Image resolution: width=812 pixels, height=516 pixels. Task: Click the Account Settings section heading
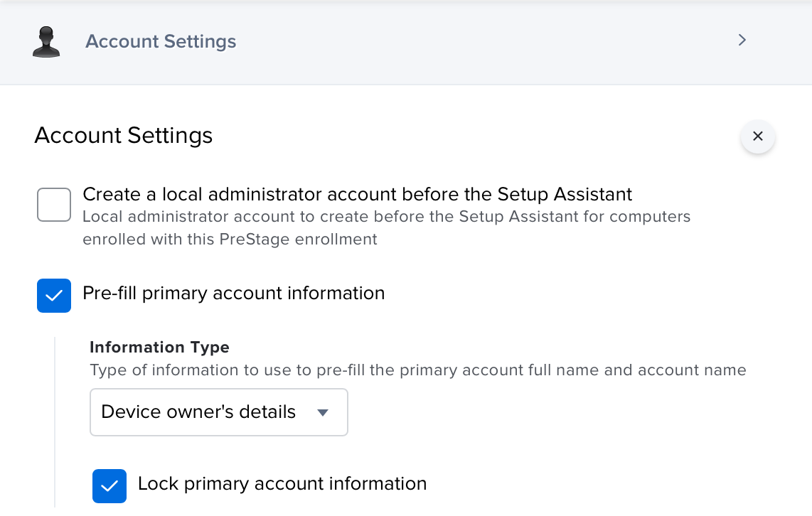(124, 135)
